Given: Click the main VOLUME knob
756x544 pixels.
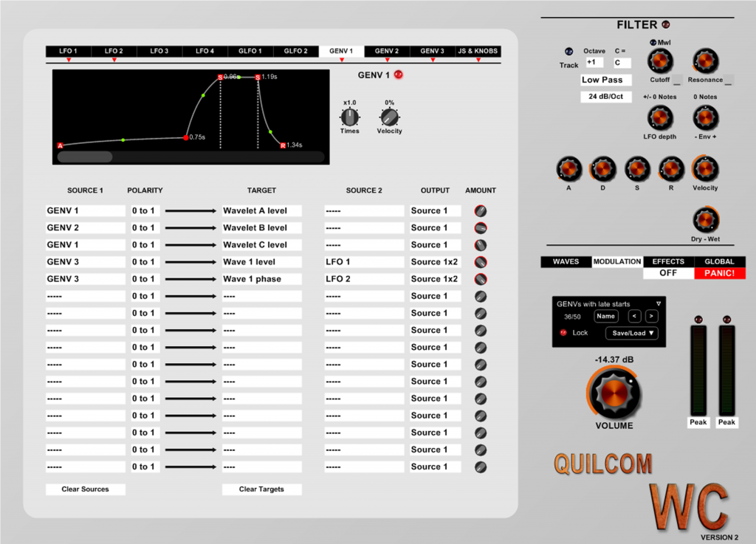Looking at the screenshot, I should 614,393.
